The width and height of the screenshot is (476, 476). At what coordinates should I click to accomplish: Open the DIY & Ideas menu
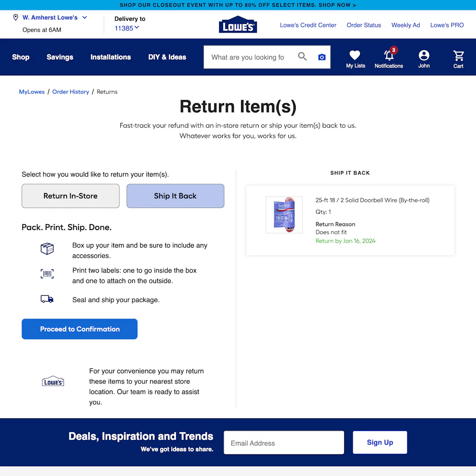pyautogui.click(x=167, y=57)
